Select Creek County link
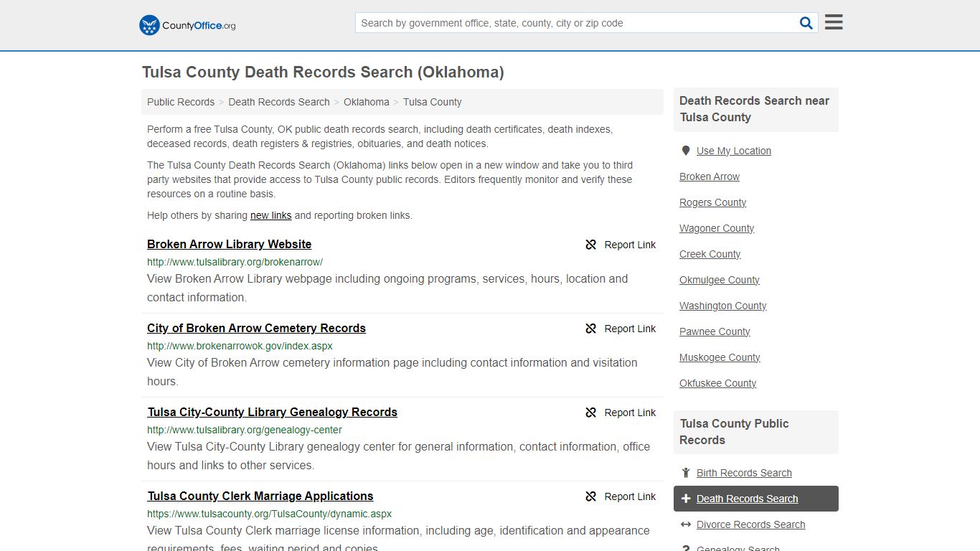Screen dimensions: 980x551 pyautogui.click(x=710, y=254)
